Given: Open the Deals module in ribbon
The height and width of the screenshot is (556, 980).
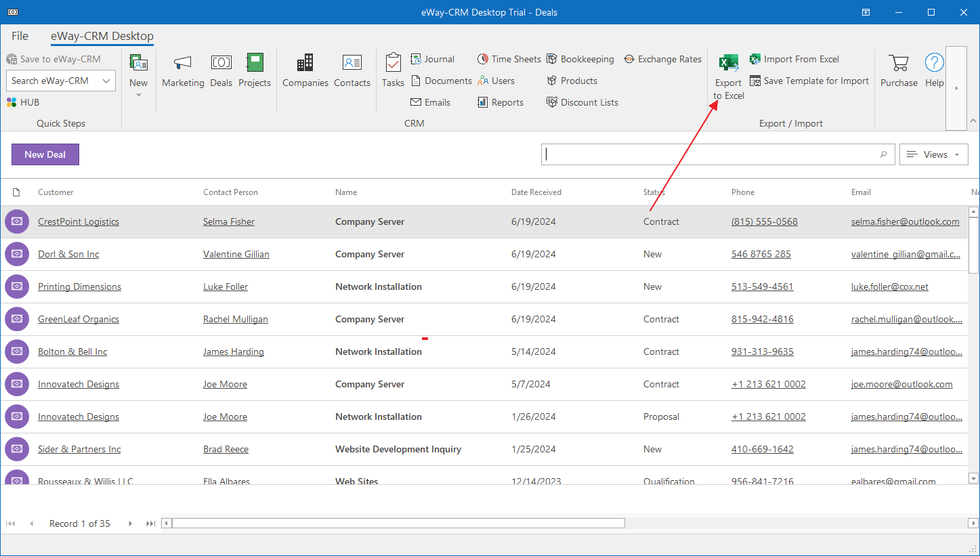Looking at the screenshot, I should click(x=221, y=71).
